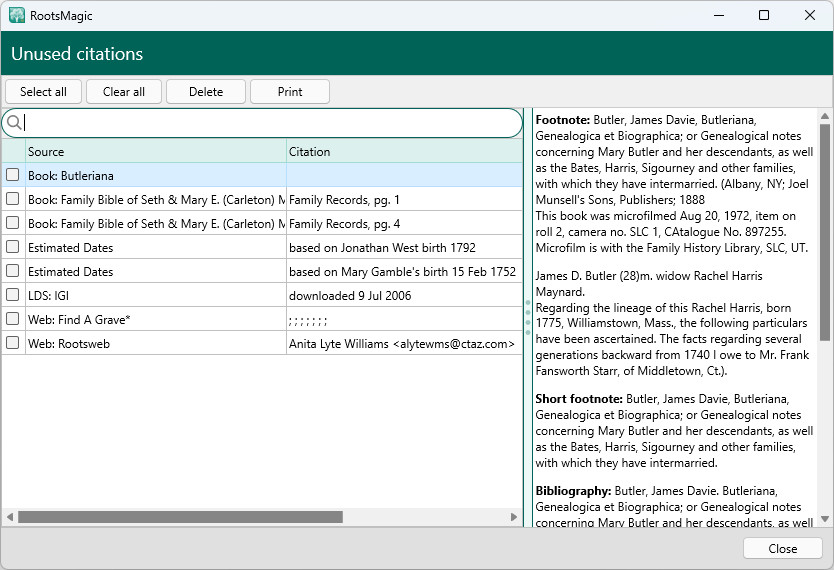Check the box for Family Records, pg. 1
Viewport: 834px width, 570px height.
[x=13, y=198]
